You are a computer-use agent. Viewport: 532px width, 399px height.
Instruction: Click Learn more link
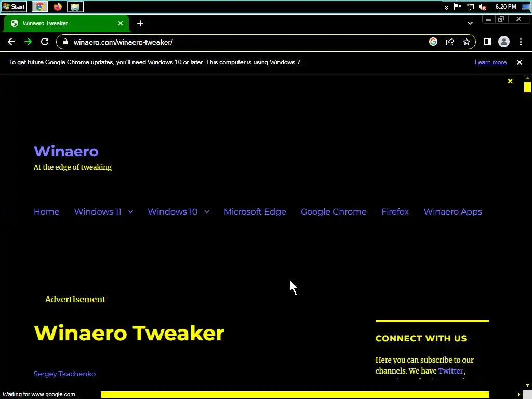click(x=490, y=62)
